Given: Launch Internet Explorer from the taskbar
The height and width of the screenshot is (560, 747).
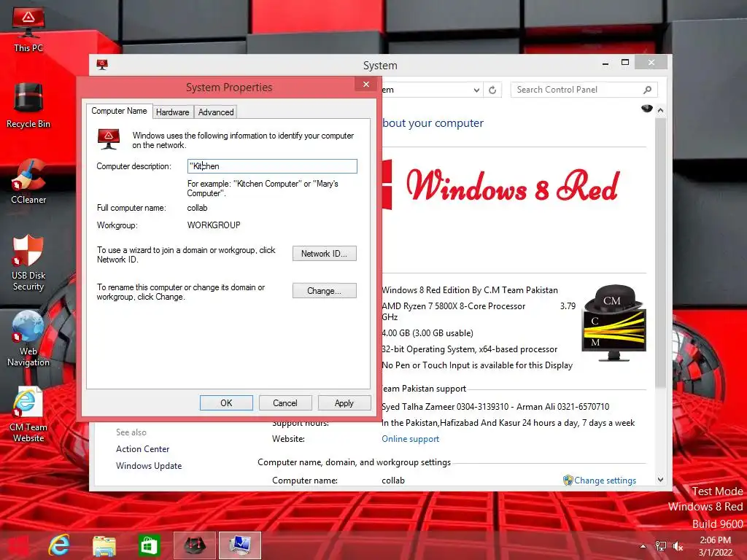Looking at the screenshot, I should 59,545.
